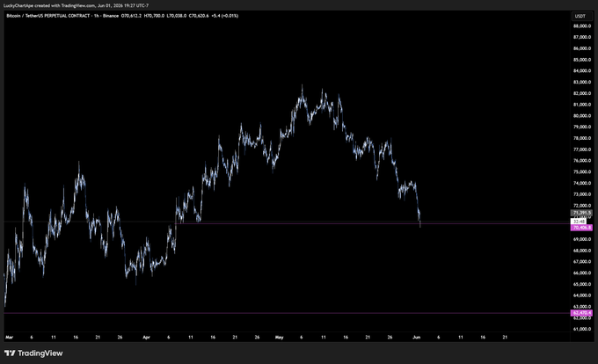598x364 pixels.
Task: Click the 79,000.0 price scale label
Action: (582, 127)
